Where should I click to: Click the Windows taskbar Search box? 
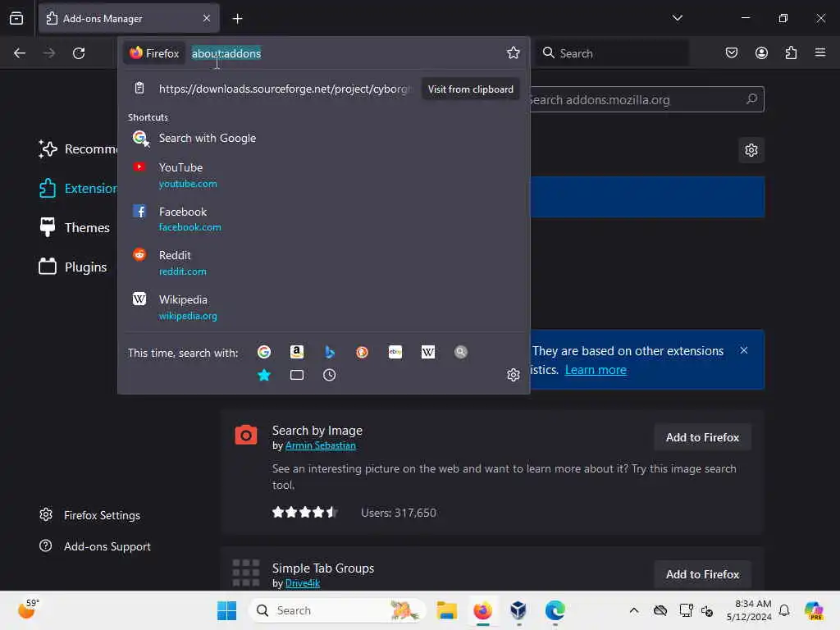tap(337, 610)
